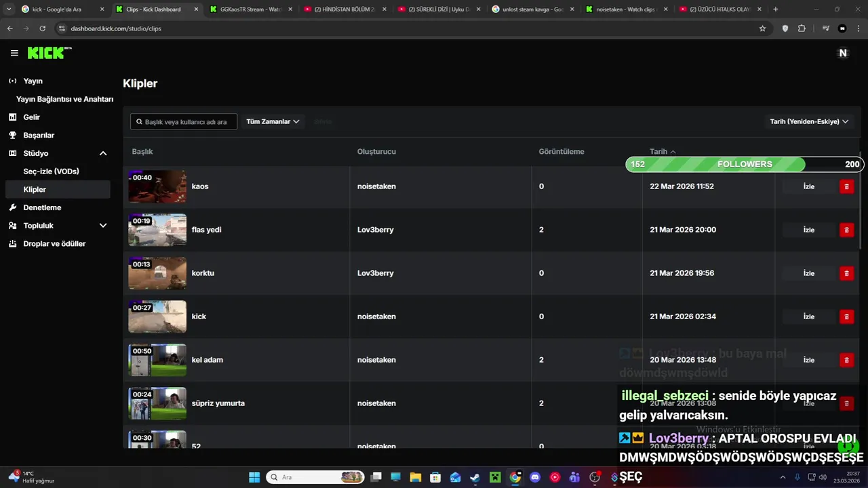868x488 pixels.
Task: Open the Tarih (Yeniden-Eskiye) sort dropdown
Action: (809, 121)
